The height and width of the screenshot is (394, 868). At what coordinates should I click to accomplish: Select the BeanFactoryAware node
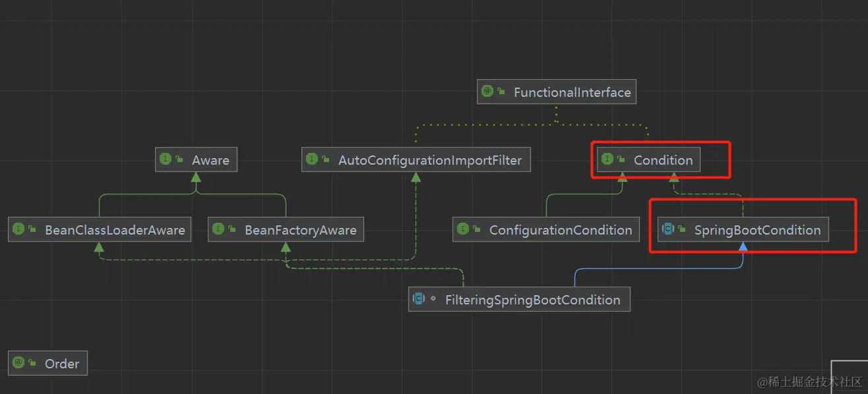[286, 230]
